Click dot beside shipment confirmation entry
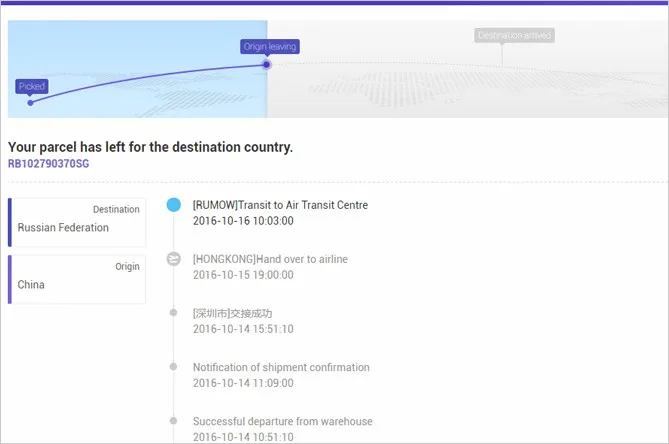The width and height of the screenshot is (669, 444). click(173, 366)
